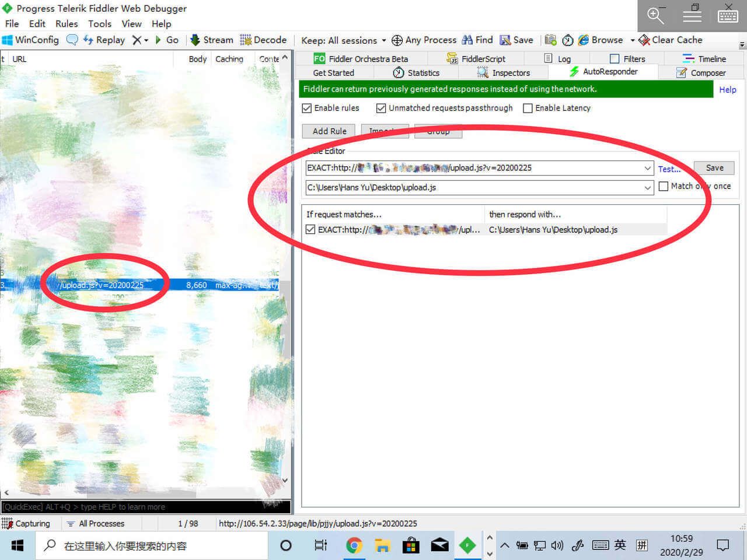This screenshot has width=747, height=560.
Task: Open the File menu
Action: click(12, 24)
